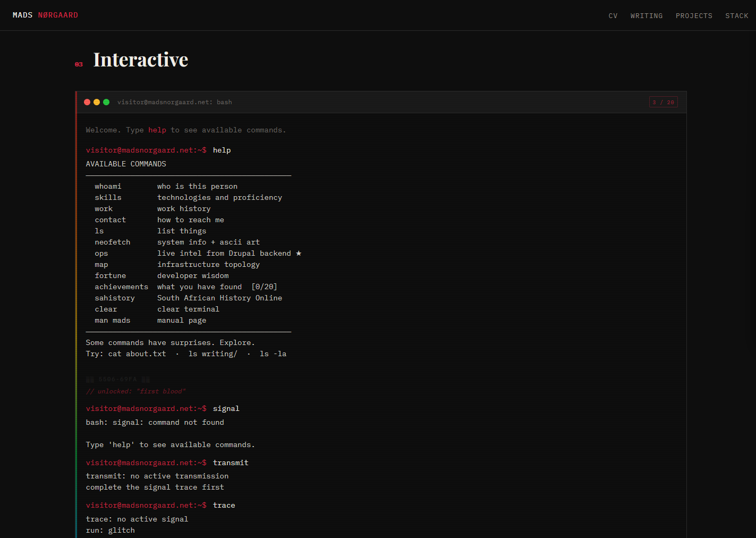Go to the WRITING page

647,16
